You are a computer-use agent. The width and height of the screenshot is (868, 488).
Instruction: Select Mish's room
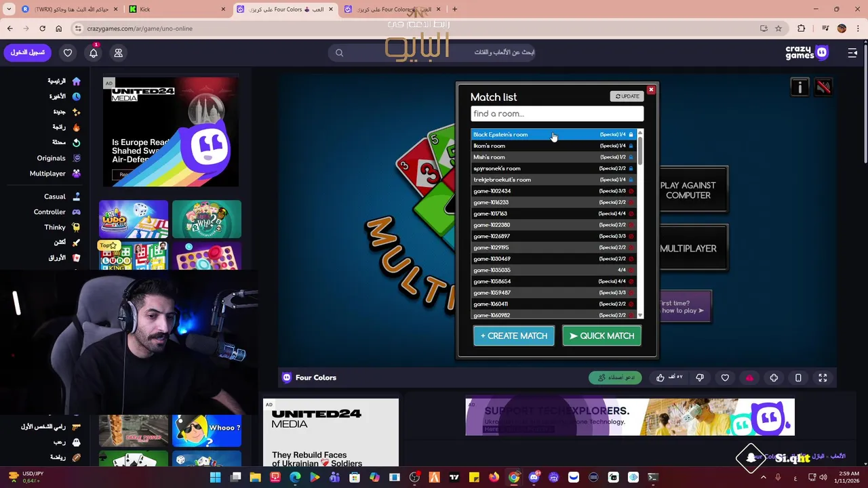(553, 157)
